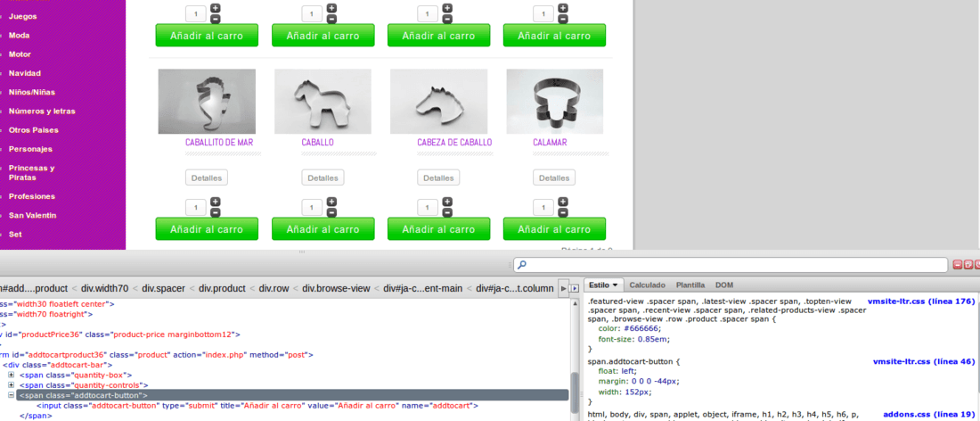Click the squid cookie cutter thumbnail
The width and height of the screenshot is (980, 421).
(x=555, y=102)
